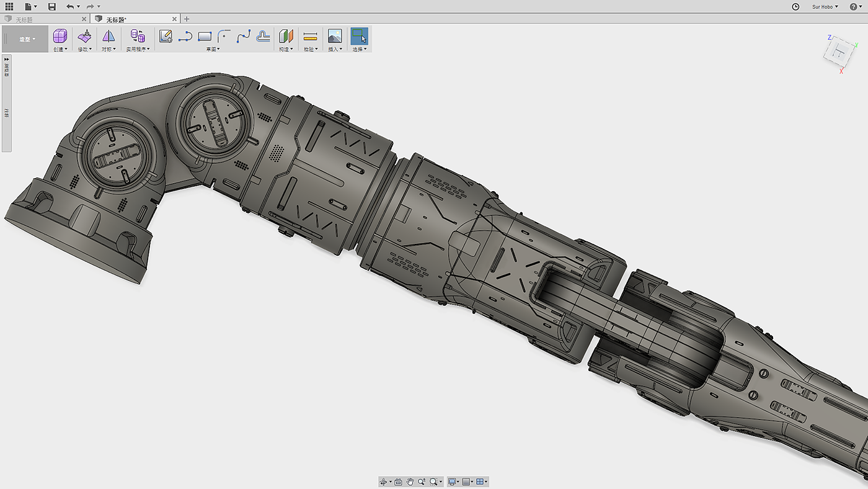
Task: Toggle the window Select tool (选择)
Action: coord(359,36)
